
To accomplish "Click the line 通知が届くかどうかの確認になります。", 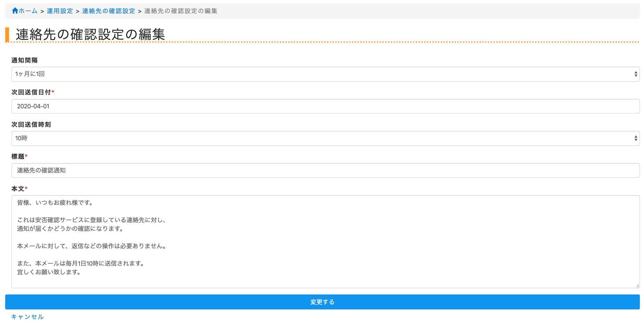I will [x=71, y=229].
